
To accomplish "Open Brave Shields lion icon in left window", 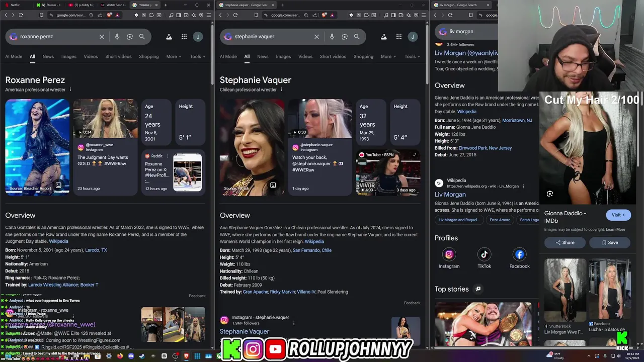I will tap(110, 15).
